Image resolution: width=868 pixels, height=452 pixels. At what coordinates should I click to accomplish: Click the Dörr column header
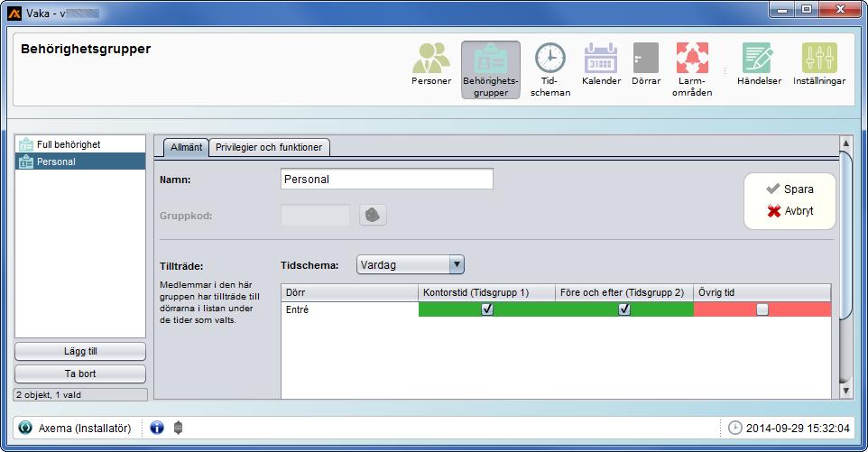[x=350, y=292]
